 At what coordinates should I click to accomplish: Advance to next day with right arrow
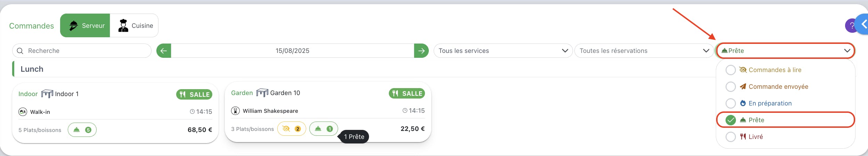421,51
